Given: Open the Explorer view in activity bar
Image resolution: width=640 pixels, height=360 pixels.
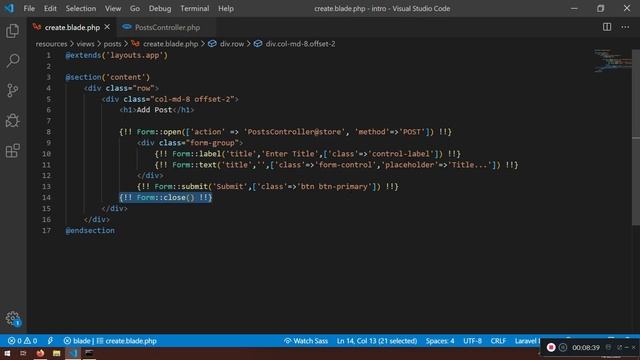Looking at the screenshot, I should (x=13, y=31).
